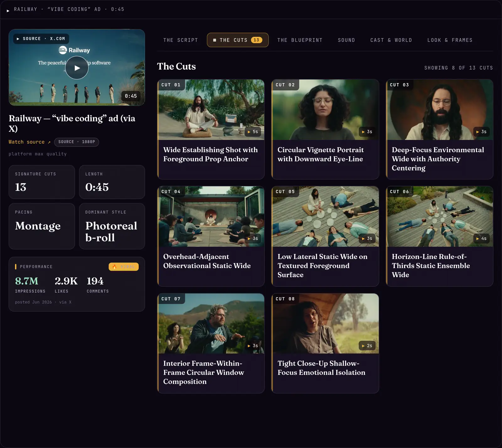The height and width of the screenshot is (448, 502).
Task: Click the video title "Railway — vibe coding ad (via X)"
Action: coord(72,124)
